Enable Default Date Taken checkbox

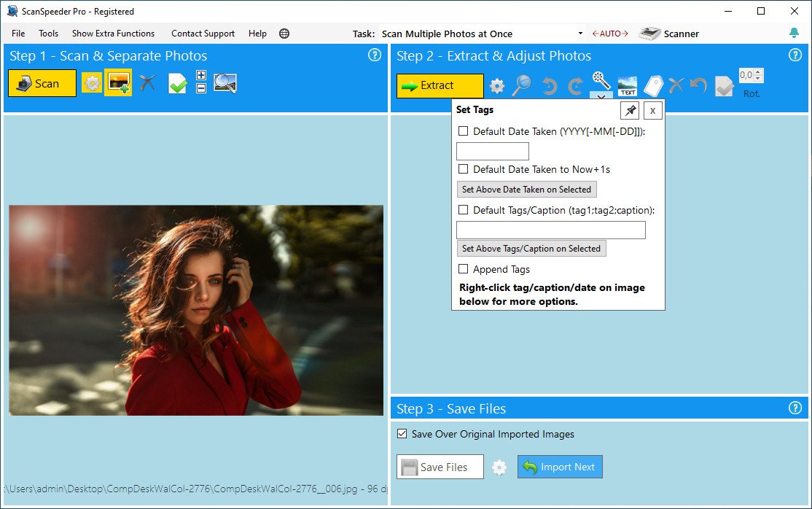[463, 131]
